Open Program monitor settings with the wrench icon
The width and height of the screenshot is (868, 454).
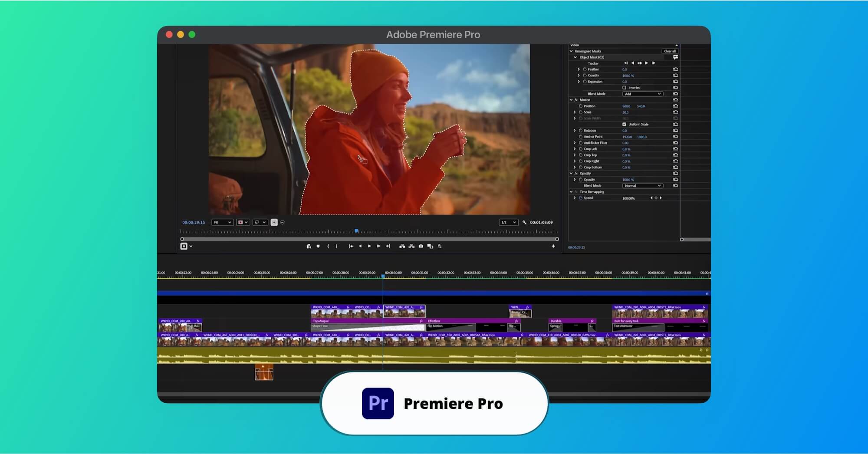click(x=525, y=222)
